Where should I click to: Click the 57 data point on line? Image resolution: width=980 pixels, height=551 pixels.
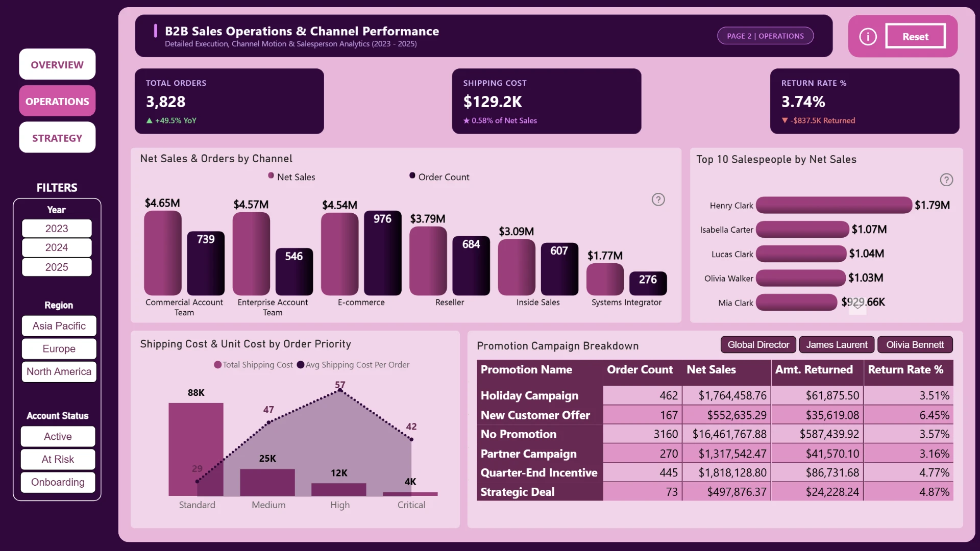340,391
